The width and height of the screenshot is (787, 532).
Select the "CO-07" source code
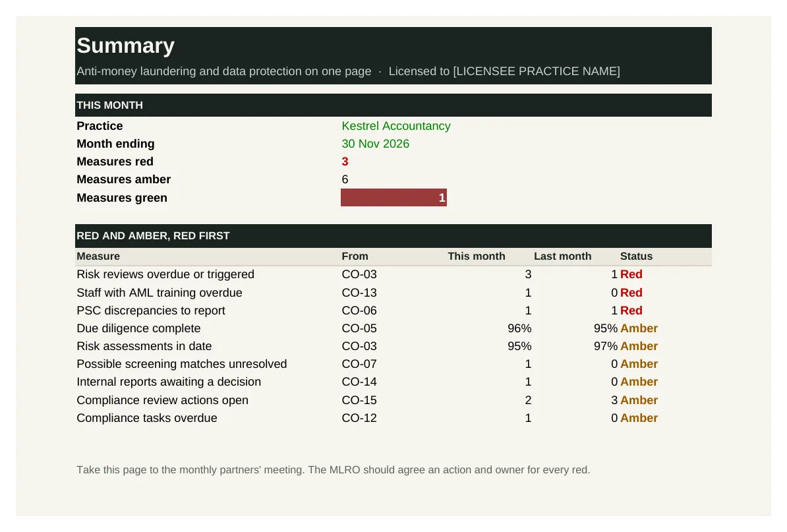(359, 364)
